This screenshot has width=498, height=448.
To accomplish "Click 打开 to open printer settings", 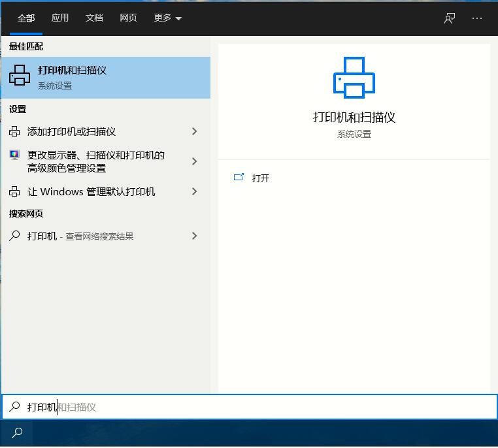I will click(261, 178).
